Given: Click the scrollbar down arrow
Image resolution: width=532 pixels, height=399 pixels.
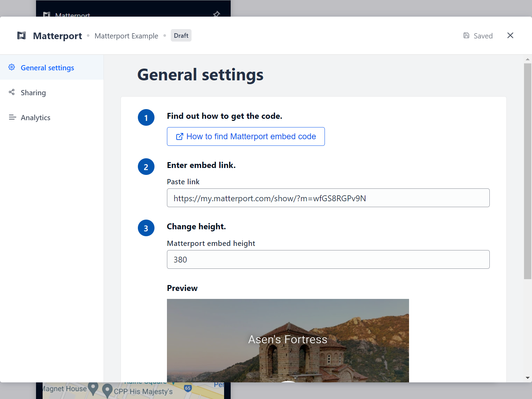Looking at the screenshot, I should click(x=527, y=378).
